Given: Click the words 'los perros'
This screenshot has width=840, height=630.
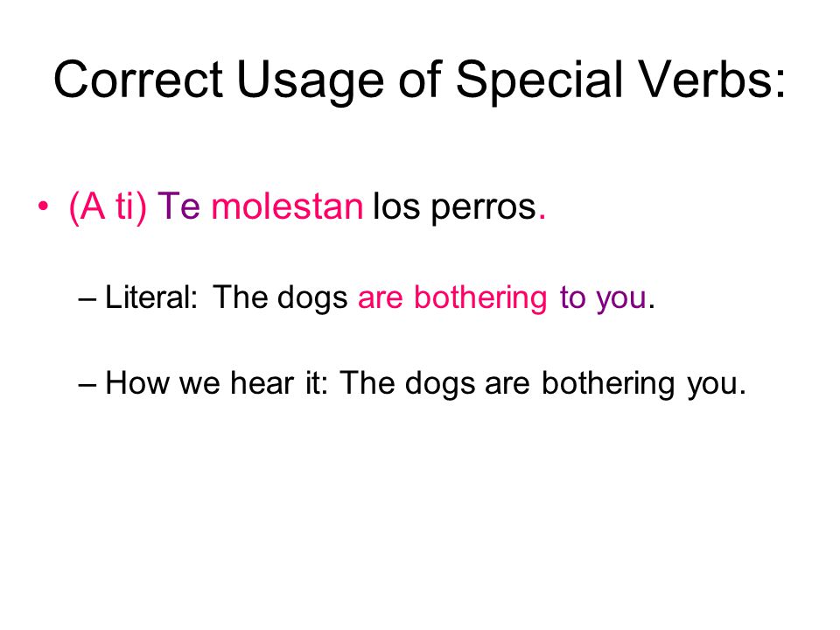Looking at the screenshot, I should [454, 207].
